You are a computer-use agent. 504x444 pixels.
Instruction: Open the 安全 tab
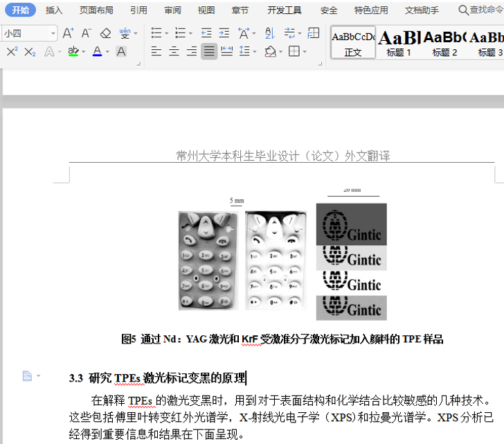point(329,10)
